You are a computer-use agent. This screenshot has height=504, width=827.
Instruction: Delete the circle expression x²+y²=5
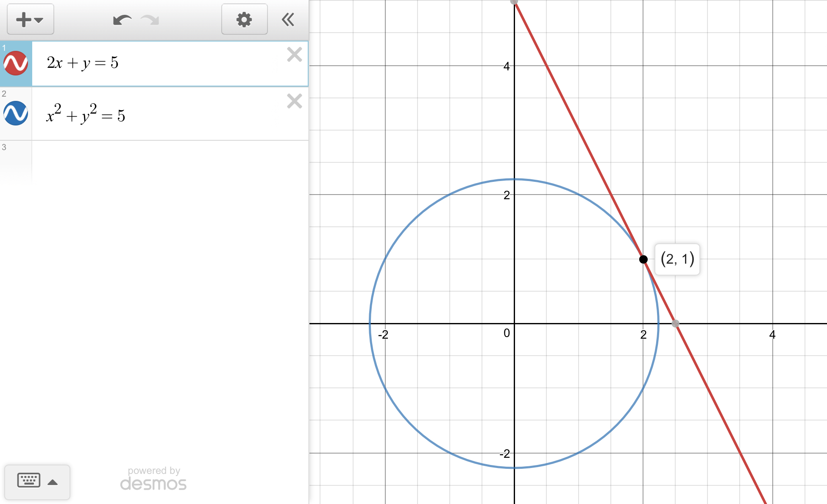(x=294, y=101)
